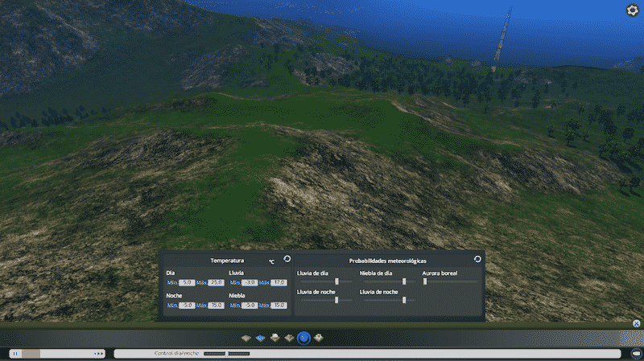The height and width of the screenshot is (361, 644).
Task: Click the highlighted blue weather icon
Action: click(303, 338)
